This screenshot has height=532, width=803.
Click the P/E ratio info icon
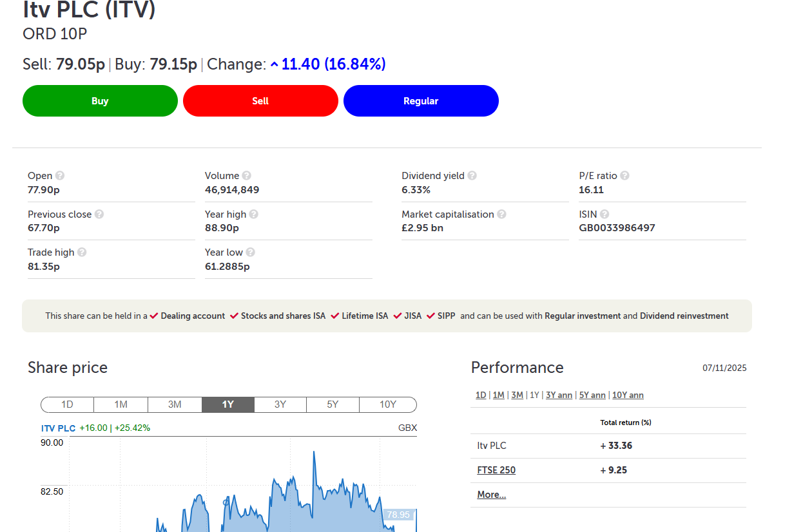pyautogui.click(x=624, y=176)
